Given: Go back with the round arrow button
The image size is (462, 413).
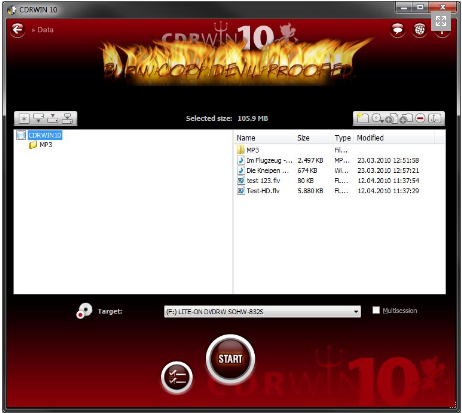Looking at the screenshot, I should (17, 30).
